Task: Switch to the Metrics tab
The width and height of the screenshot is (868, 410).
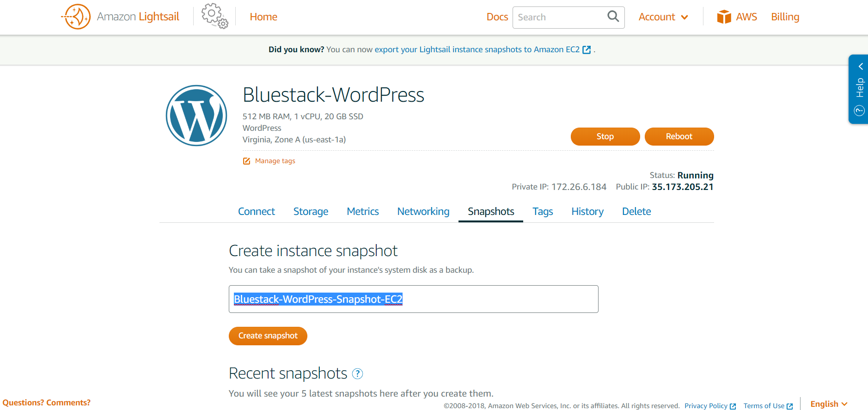Action: pyautogui.click(x=363, y=211)
